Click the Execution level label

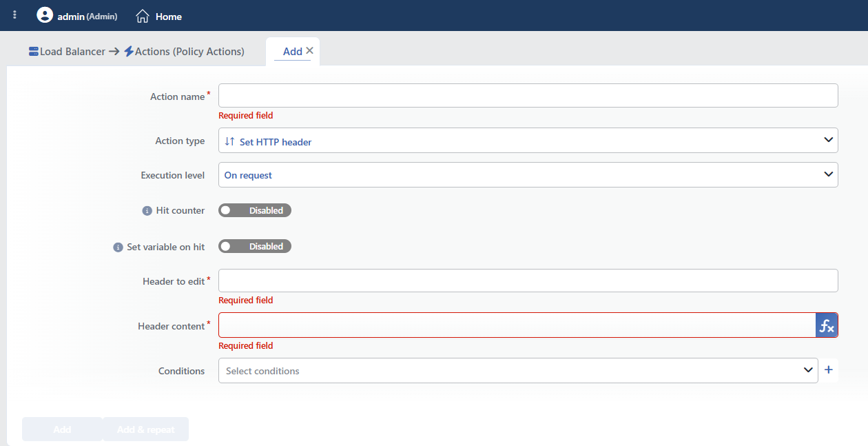173,175
